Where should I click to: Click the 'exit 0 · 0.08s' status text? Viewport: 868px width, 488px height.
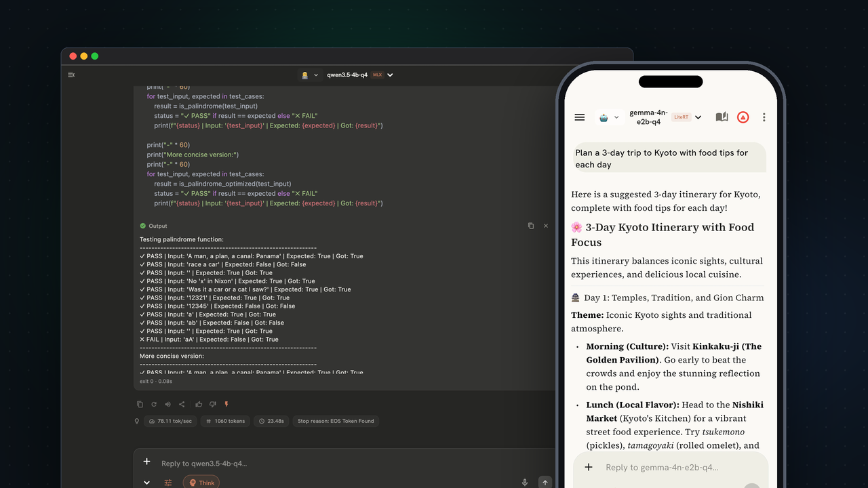click(156, 382)
